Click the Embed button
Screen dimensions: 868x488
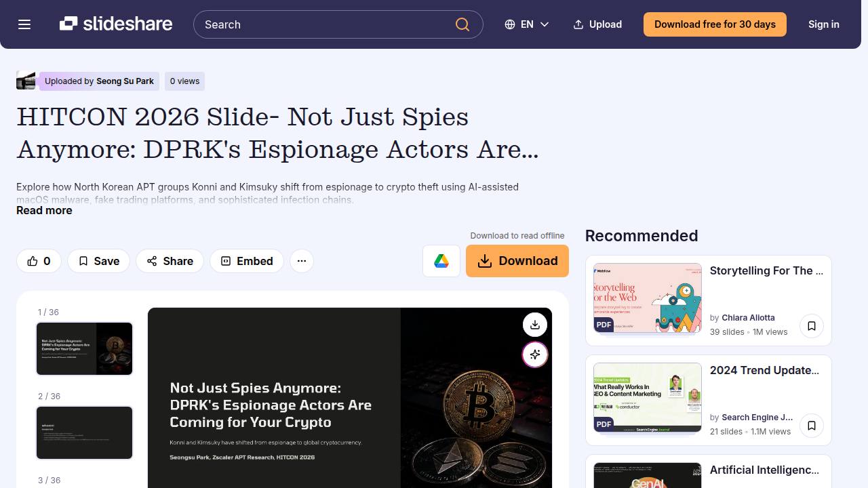point(247,261)
